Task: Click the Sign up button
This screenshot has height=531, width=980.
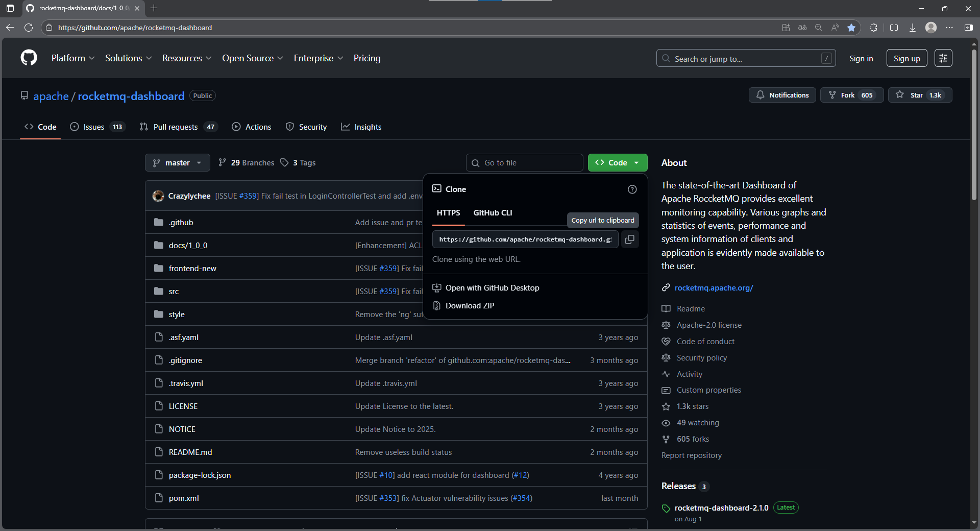Action: pos(906,58)
